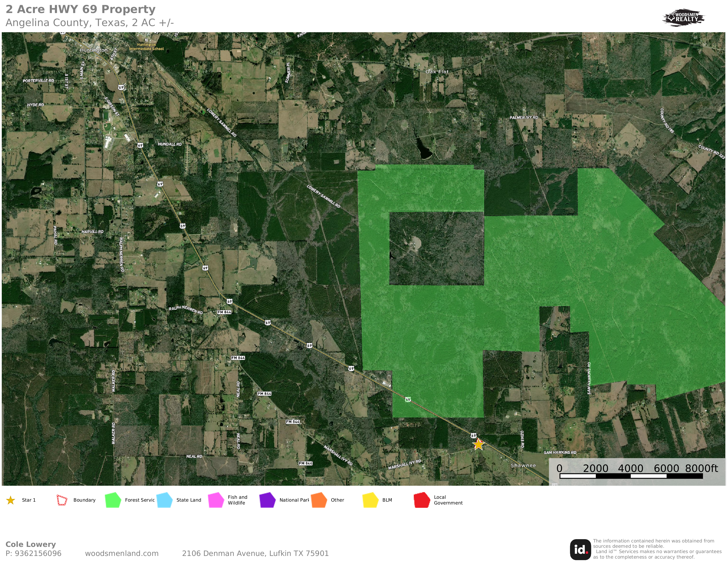The width and height of the screenshot is (728, 563).
Task: Click the pink Fish and Wildlife swatch
Action: pos(216,500)
